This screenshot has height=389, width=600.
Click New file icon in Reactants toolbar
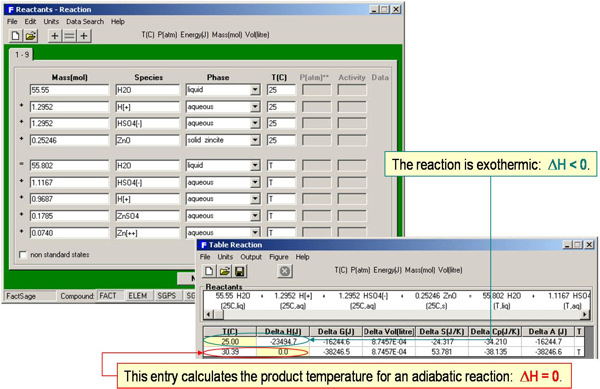click(15, 36)
